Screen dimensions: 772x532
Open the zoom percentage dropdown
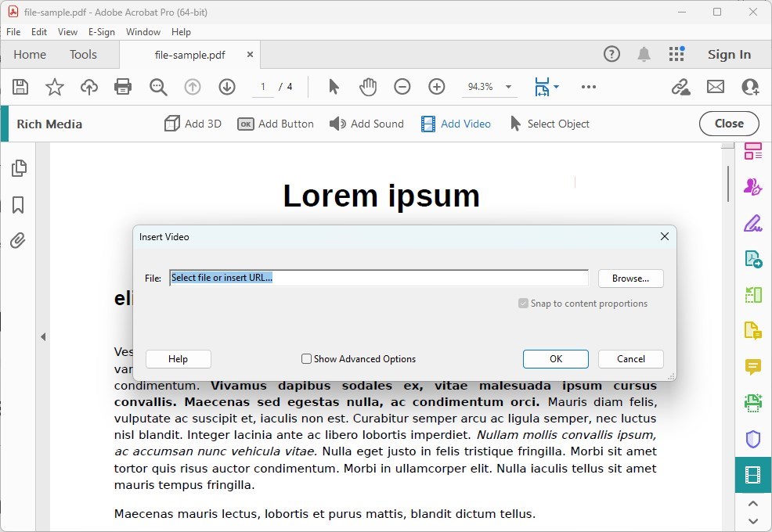508,87
